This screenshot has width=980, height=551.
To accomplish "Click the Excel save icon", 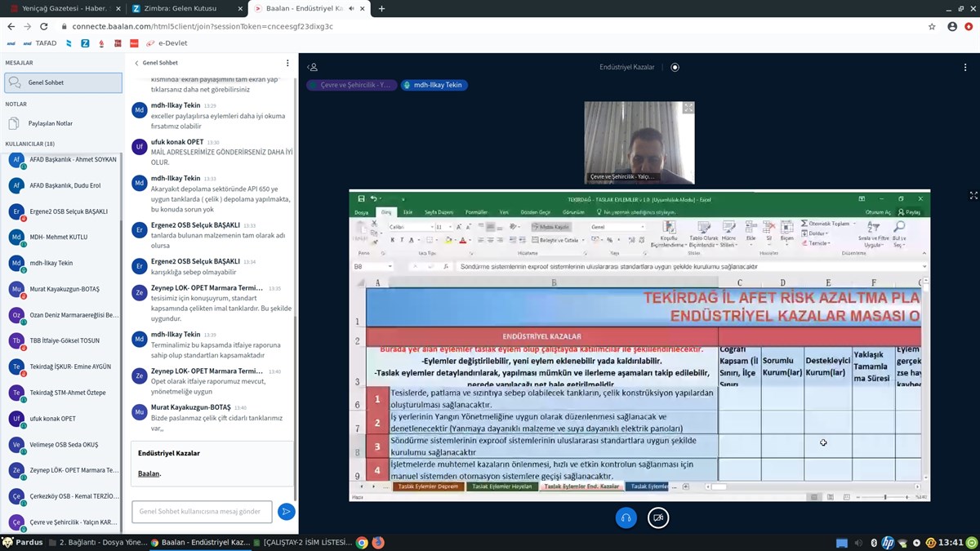I will point(361,198).
